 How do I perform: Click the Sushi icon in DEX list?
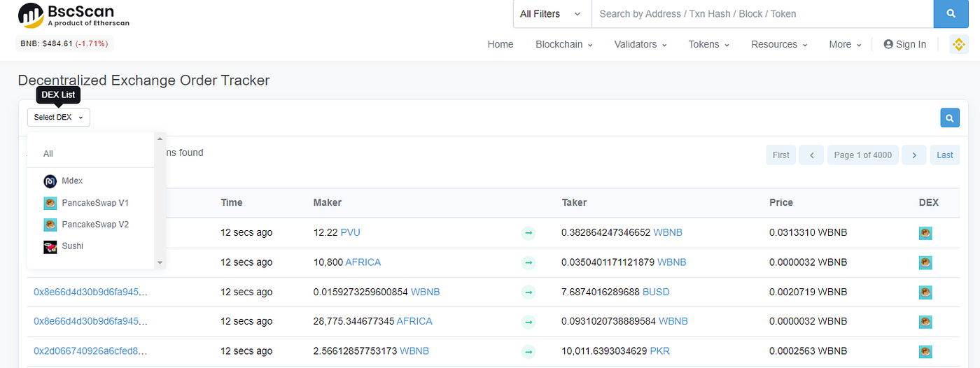(50, 246)
